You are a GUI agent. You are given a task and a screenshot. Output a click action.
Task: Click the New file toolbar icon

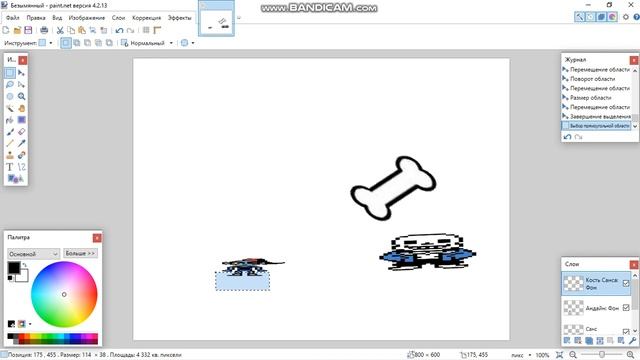6,30
